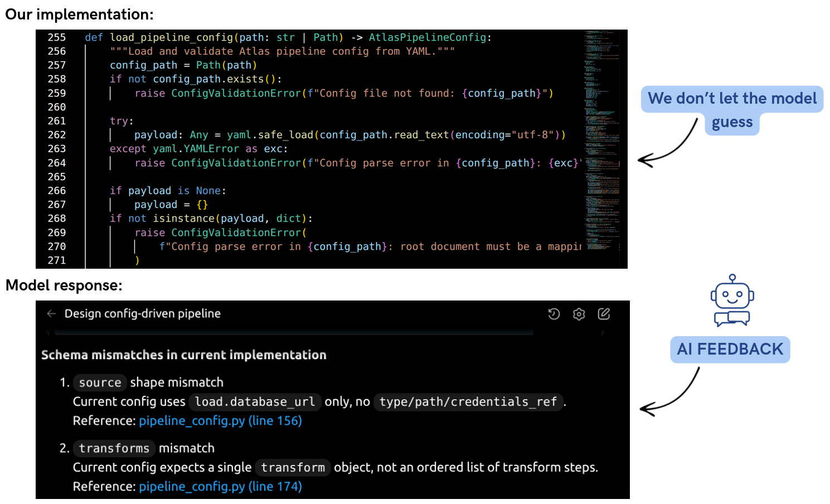Open pipeline_config.py line 156 reference
Screen dimensions: 830x504
(x=220, y=420)
